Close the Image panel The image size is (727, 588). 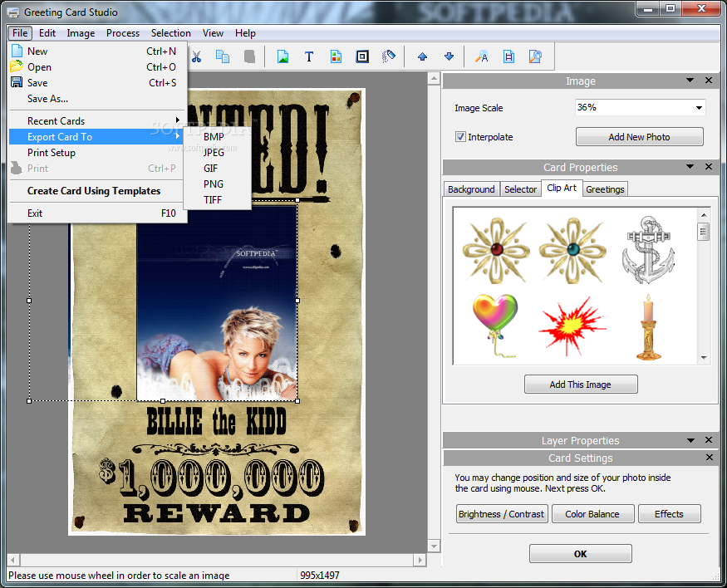pyautogui.click(x=709, y=81)
